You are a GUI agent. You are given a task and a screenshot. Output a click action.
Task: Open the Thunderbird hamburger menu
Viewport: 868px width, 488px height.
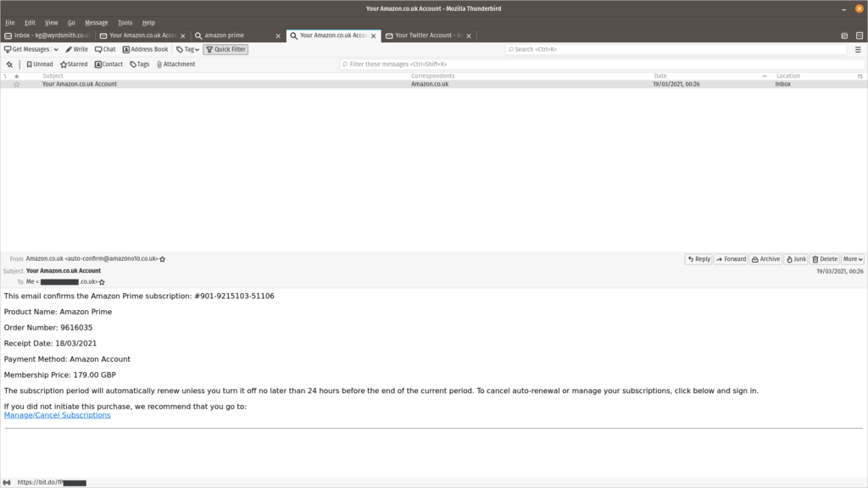click(x=858, y=49)
